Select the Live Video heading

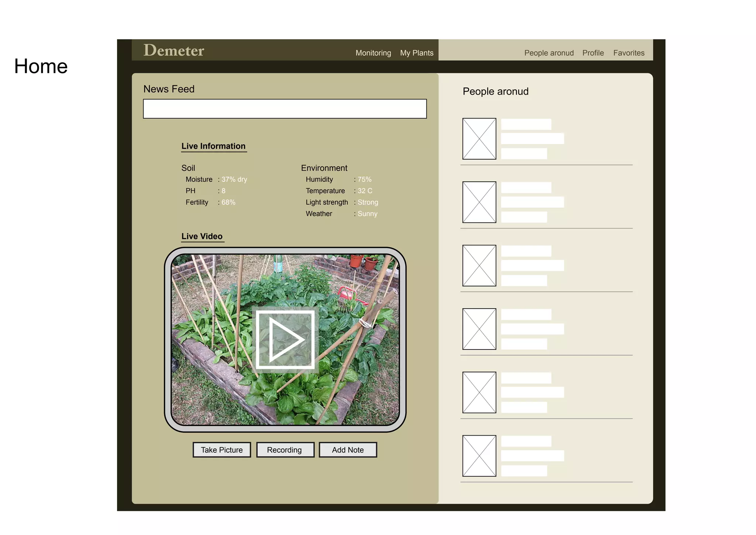pos(202,236)
